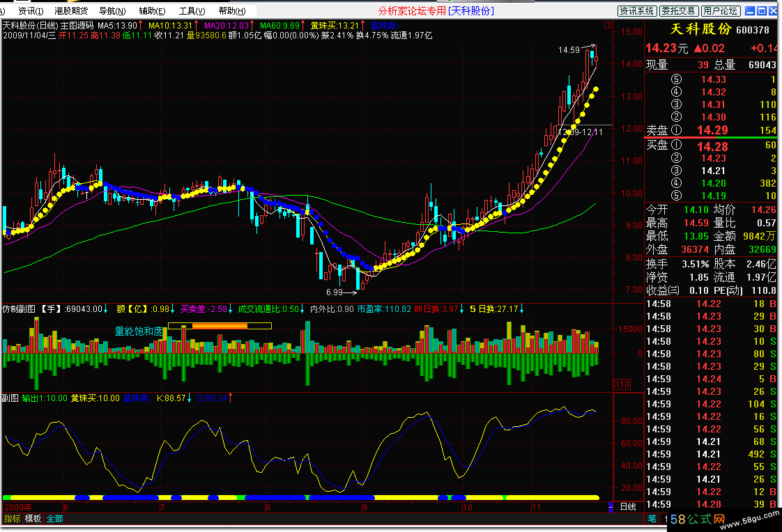Screen dimensions: 782x532
Task: Click the 输出1:10.00 label in sub-chart
Action: coord(45,398)
